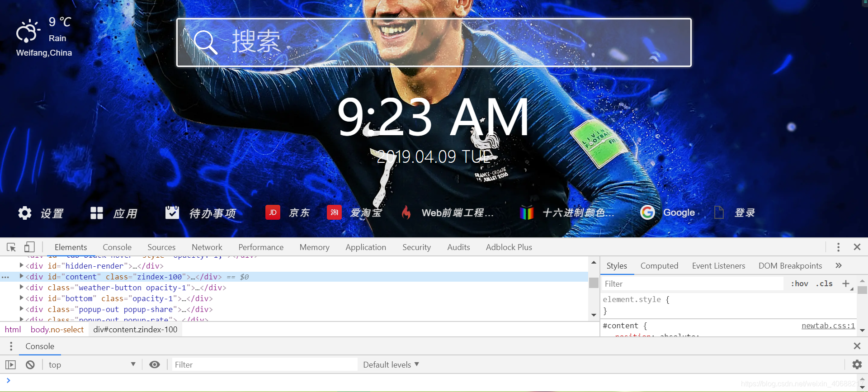Open the DOM Breakpoints tab
Image resolution: width=868 pixels, height=392 pixels.
pos(790,266)
